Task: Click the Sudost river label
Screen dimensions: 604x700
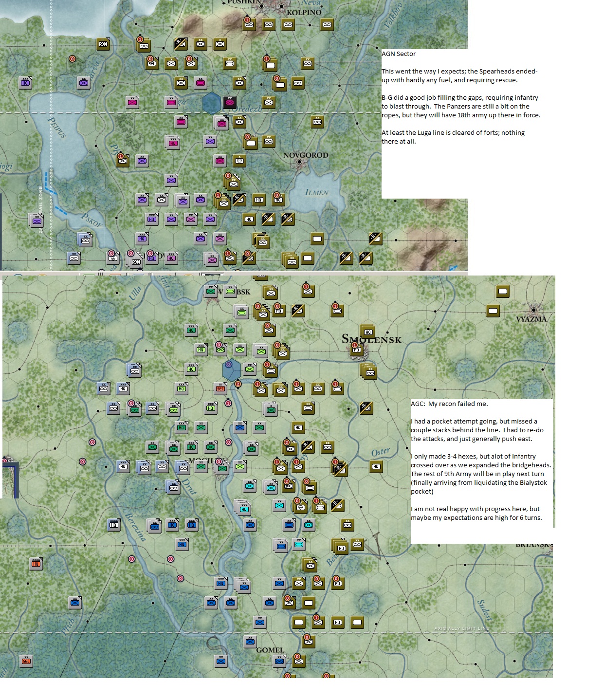Action: point(484,609)
